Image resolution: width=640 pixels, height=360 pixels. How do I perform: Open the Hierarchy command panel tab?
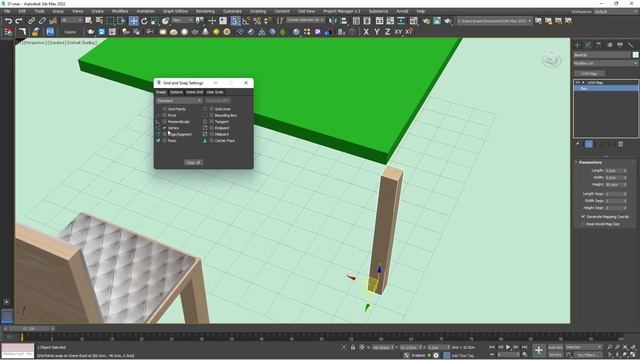(x=599, y=45)
